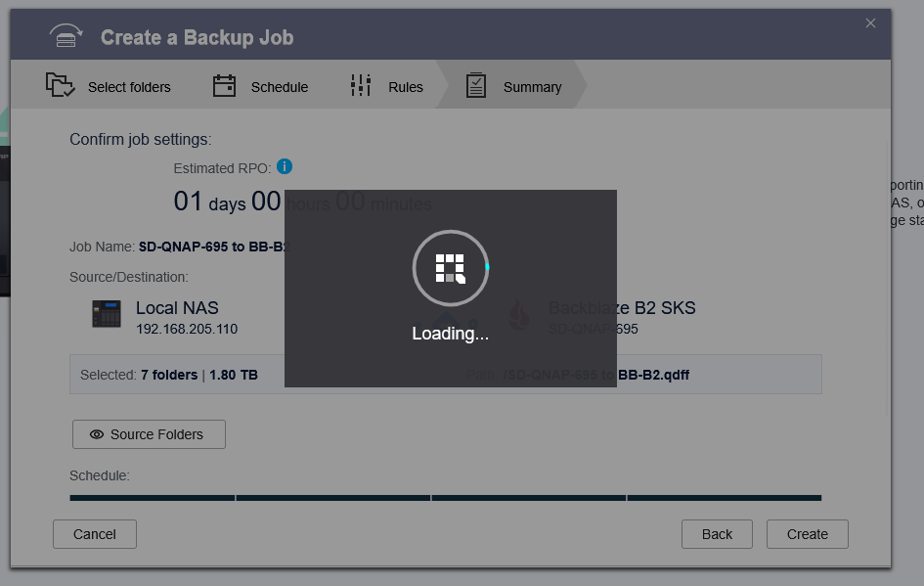View the Source Folders list
The height and width of the screenshot is (586, 924).
click(x=149, y=434)
